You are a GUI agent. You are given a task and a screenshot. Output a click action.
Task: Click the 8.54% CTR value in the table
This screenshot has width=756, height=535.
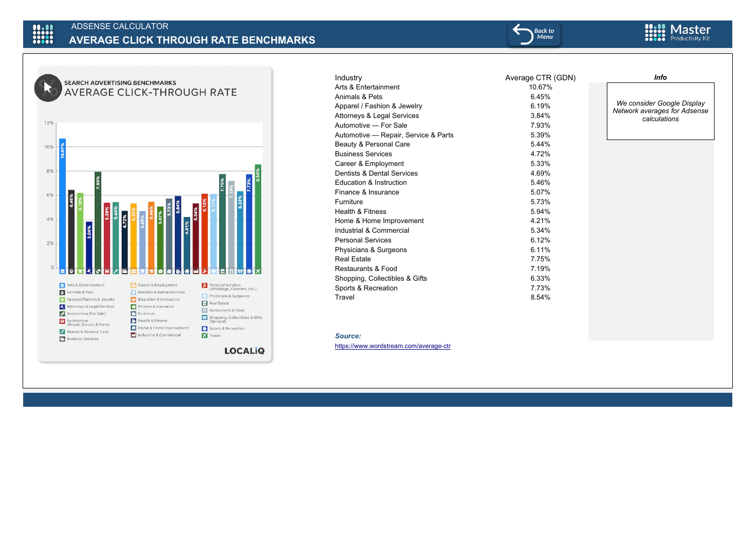pyautogui.click(x=540, y=297)
